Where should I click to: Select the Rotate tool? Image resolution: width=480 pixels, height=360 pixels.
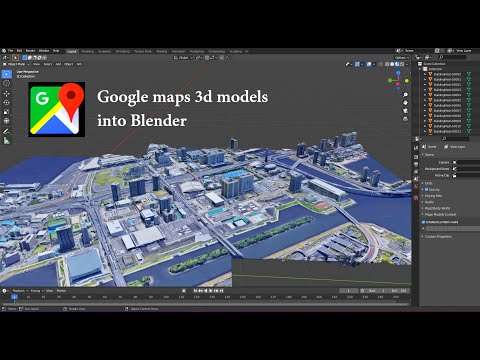tap(7, 103)
